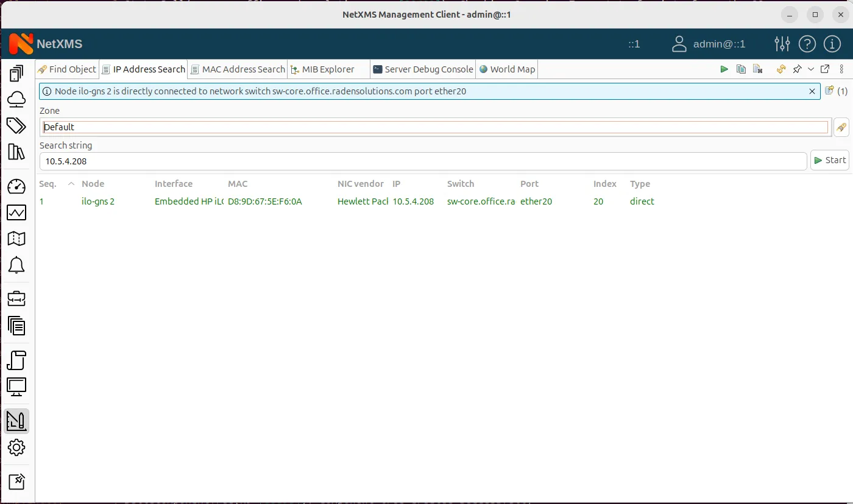The width and height of the screenshot is (853, 504).
Task: Switch to the MAC Address Search tab
Action: coord(237,69)
